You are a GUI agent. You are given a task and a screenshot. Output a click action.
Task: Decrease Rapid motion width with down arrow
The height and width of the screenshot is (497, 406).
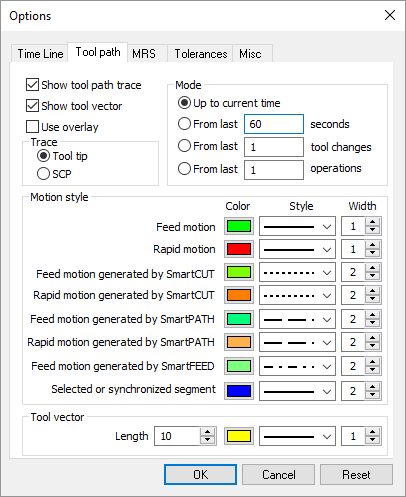(x=372, y=254)
